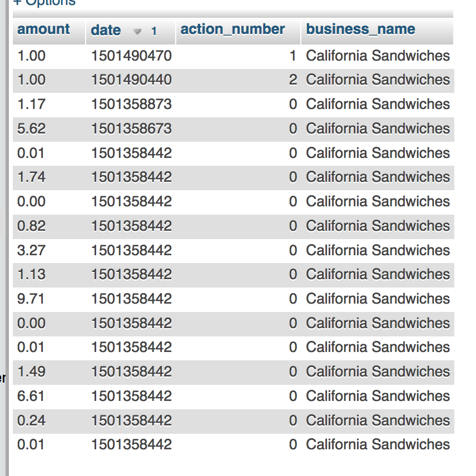The image size is (476, 476).
Task: Click the amount value 1.74
Action: [31, 177]
